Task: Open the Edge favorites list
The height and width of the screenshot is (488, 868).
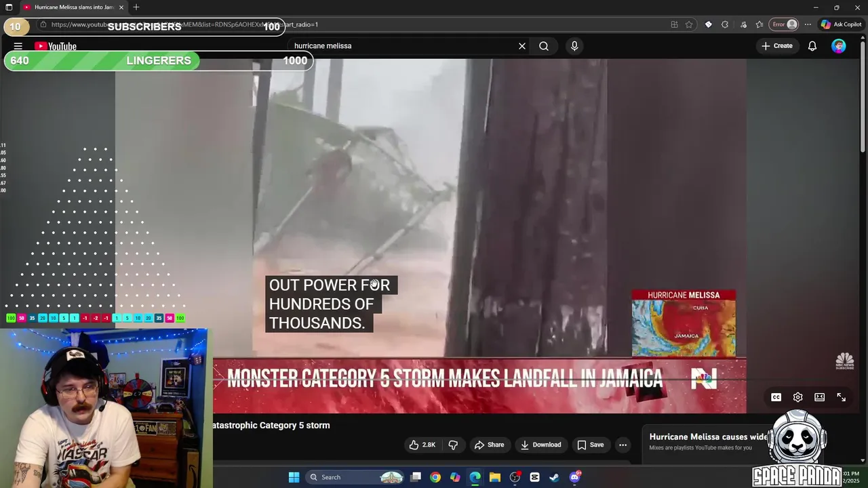Action: point(759,24)
